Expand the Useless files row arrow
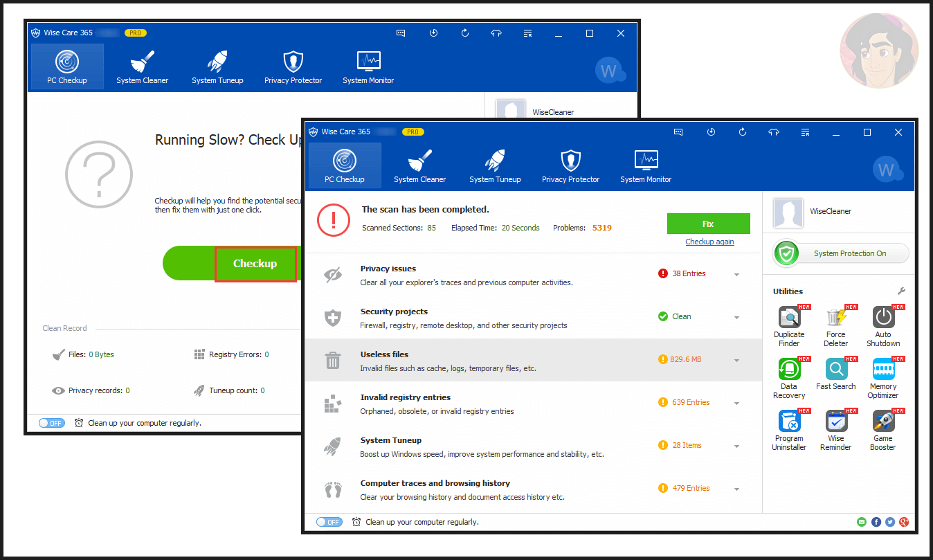 (x=736, y=361)
